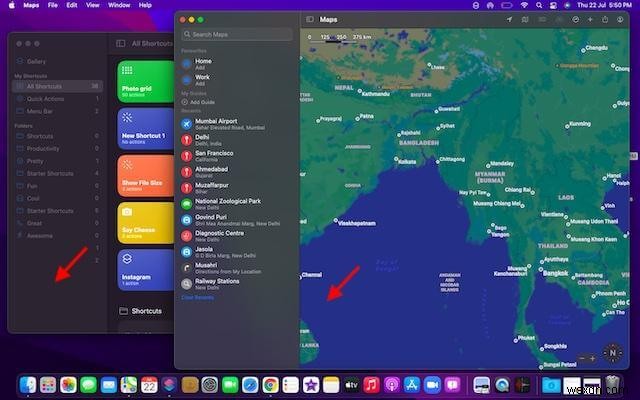The image size is (640, 400).
Task: Open the Govind Puri recent entry
Action: [237, 220]
